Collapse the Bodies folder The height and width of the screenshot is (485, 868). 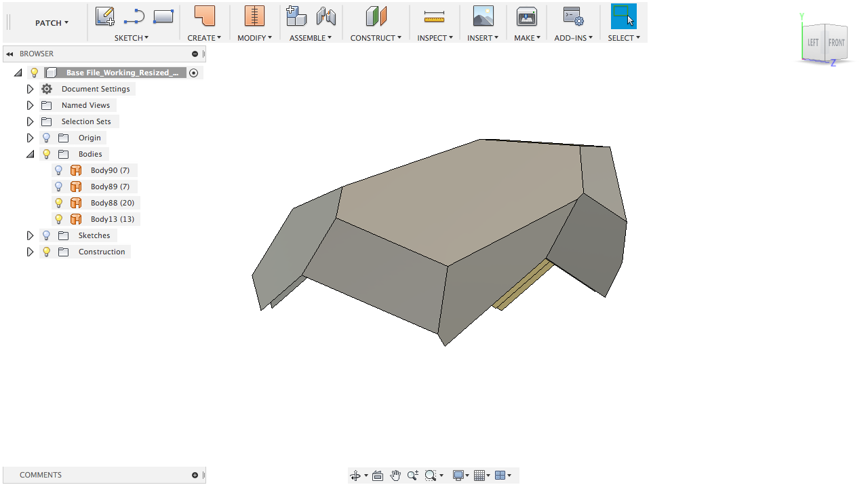[30, 154]
